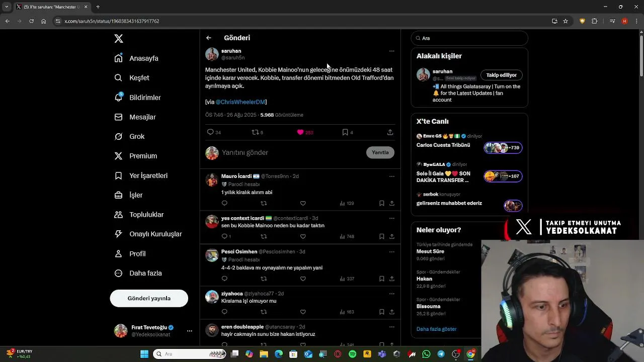Open more options on eren doubleapple reply
Image resolution: width=644 pixels, height=362 pixels.
coord(391,327)
